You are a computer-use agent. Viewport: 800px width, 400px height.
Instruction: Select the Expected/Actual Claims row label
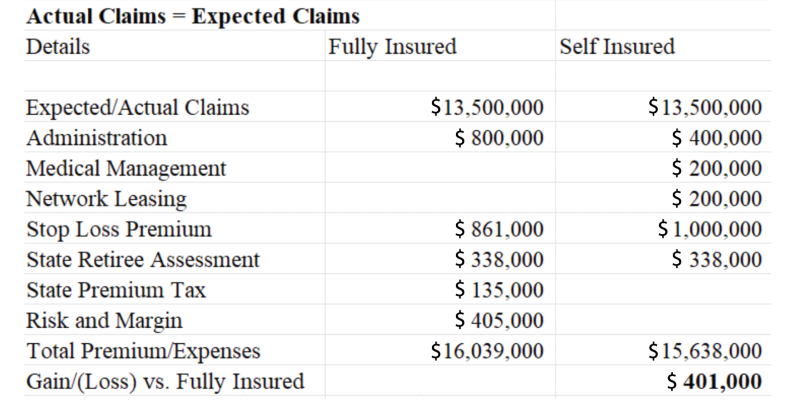tap(138, 108)
